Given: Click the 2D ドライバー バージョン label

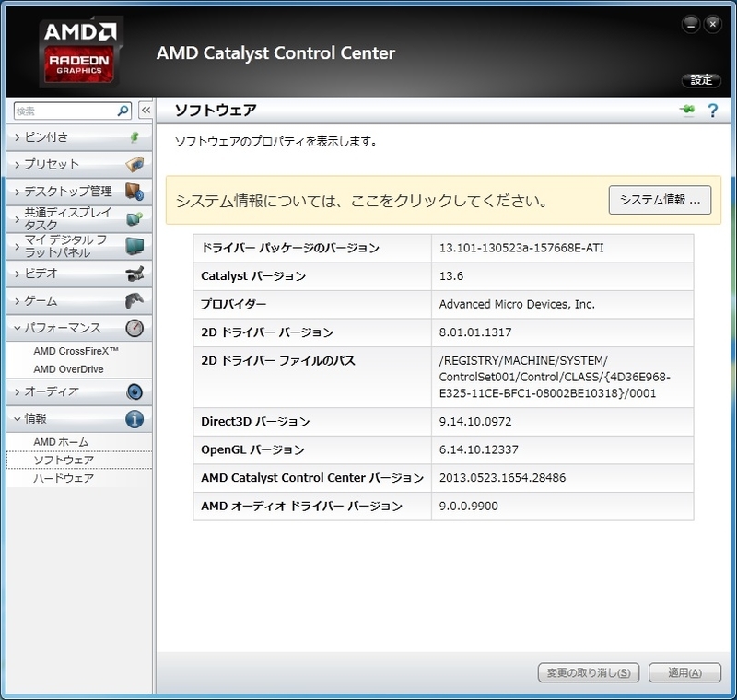Looking at the screenshot, I should [x=267, y=332].
